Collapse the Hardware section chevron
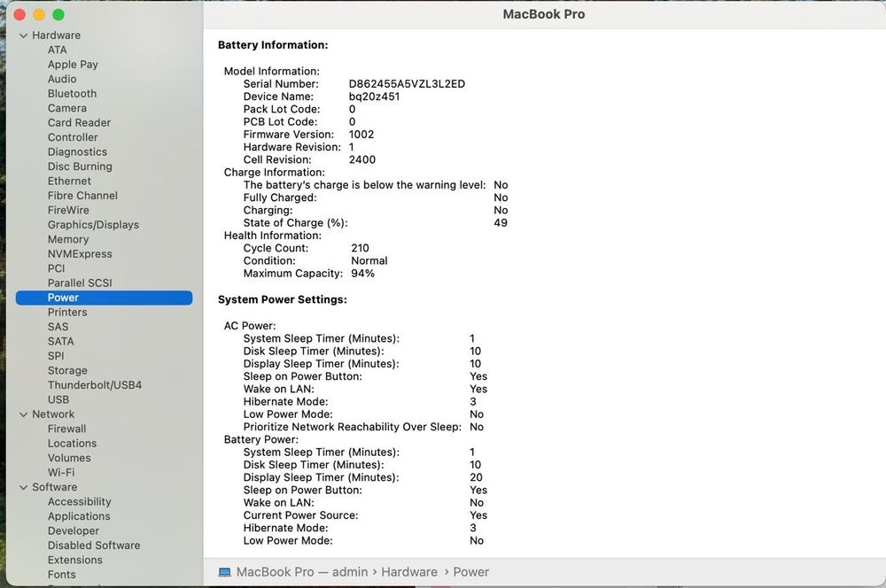The height and width of the screenshot is (588, 886). pos(23,35)
